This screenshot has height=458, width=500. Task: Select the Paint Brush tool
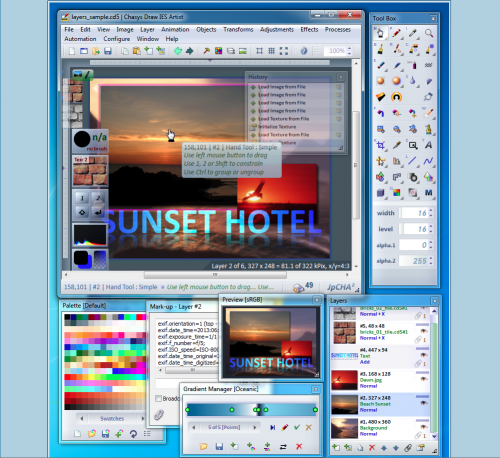(380, 49)
